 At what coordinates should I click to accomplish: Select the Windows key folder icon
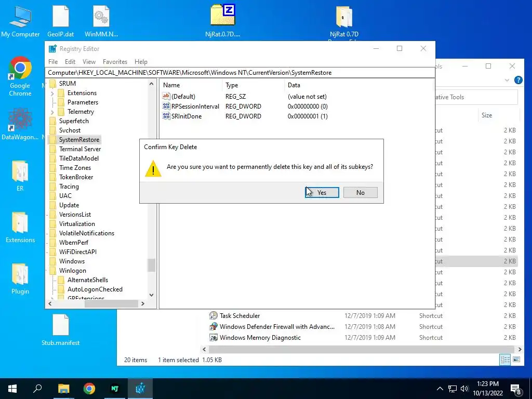tap(52, 261)
